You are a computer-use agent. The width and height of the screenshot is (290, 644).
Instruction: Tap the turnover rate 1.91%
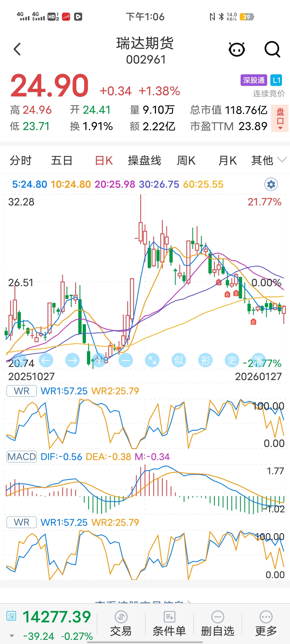coord(98,126)
